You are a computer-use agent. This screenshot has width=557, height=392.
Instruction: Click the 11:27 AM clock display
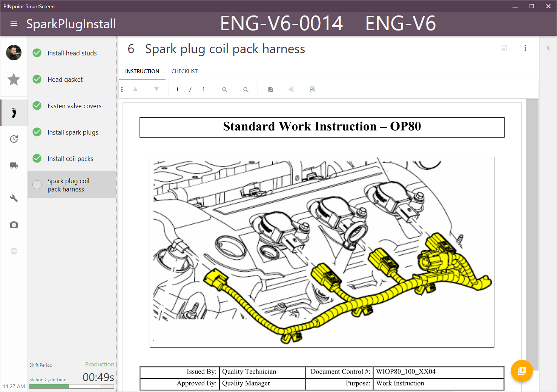(14, 386)
